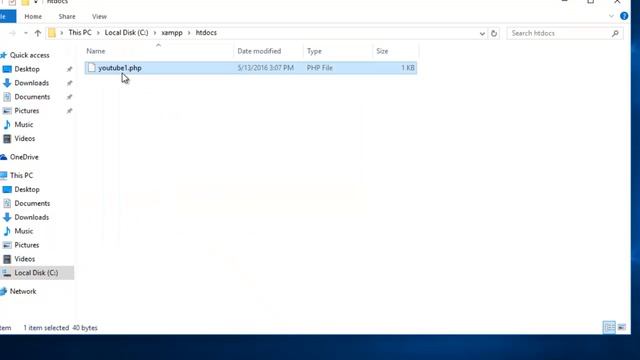Open the Help question-mark icon
Screen dimensions: 640x360
(x=624, y=16)
